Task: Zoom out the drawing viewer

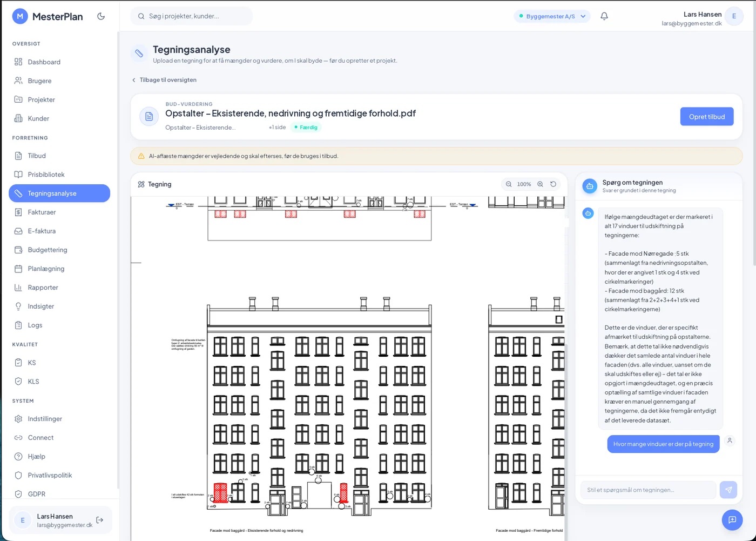Action: 509,184
